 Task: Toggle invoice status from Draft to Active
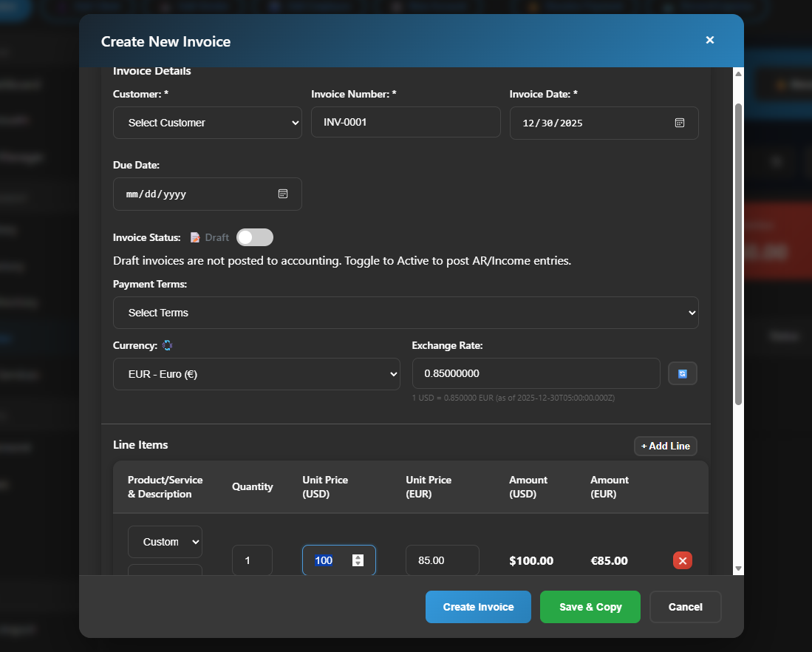[x=254, y=237]
